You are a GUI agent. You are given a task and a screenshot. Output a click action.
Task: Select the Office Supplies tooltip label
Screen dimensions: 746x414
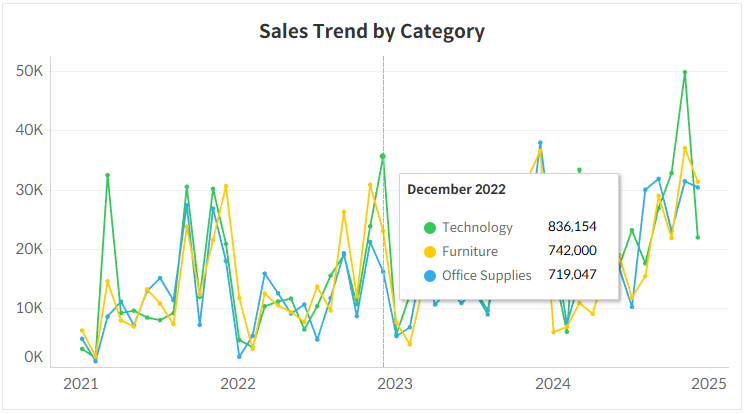pos(487,275)
